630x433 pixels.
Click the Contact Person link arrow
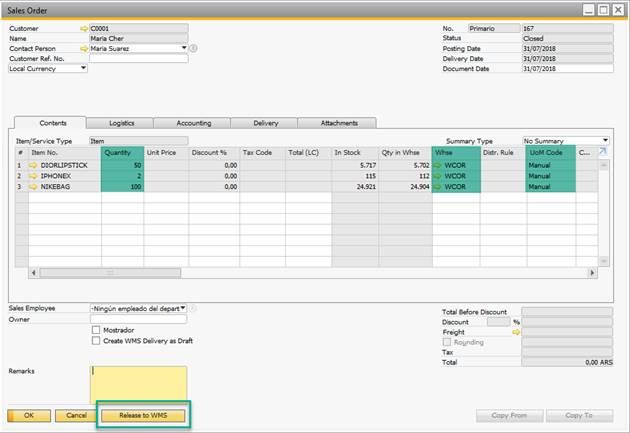tap(83, 48)
